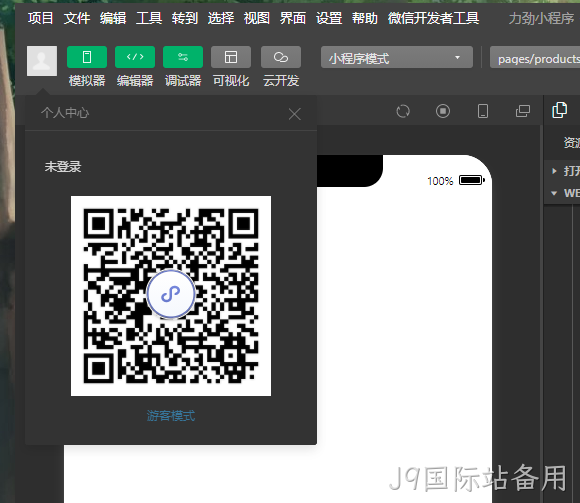Image resolution: width=580 pixels, height=503 pixels.
Task: Toggle the 调试器 debugger panel
Action: 183,57
